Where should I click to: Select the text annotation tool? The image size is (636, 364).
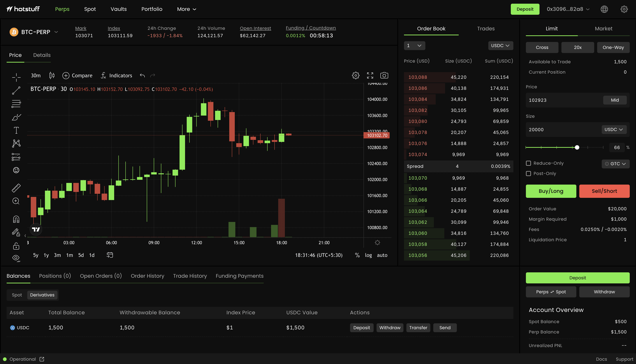tap(16, 130)
